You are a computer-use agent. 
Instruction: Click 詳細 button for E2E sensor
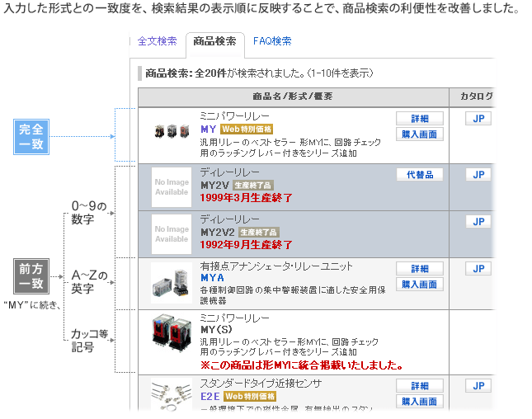pos(420,385)
